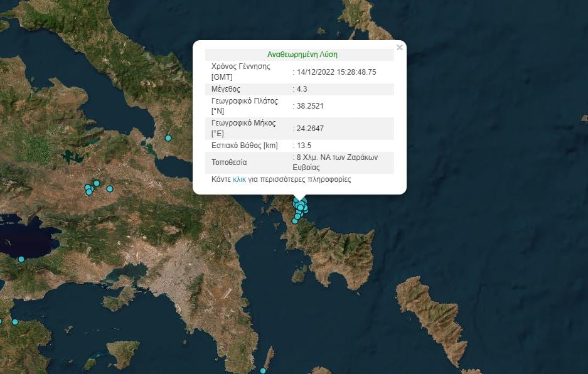Click the earthquake marker at the map's right edge
The height and width of the screenshot is (374, 588).
(x=585, y=118)
